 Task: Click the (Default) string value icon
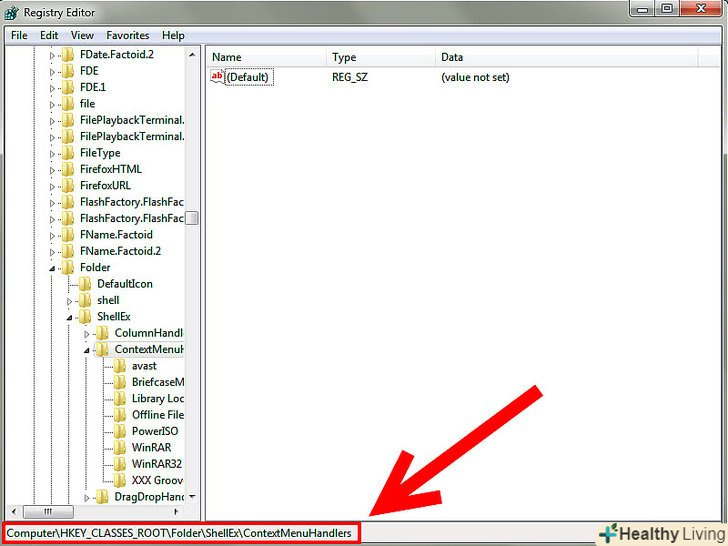pos(217,77)
